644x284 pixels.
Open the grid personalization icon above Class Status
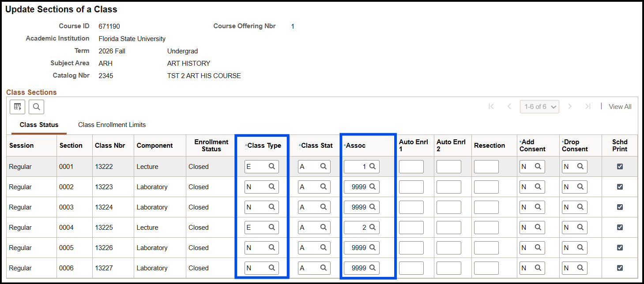pyautogui.click(x=17, y=106)
